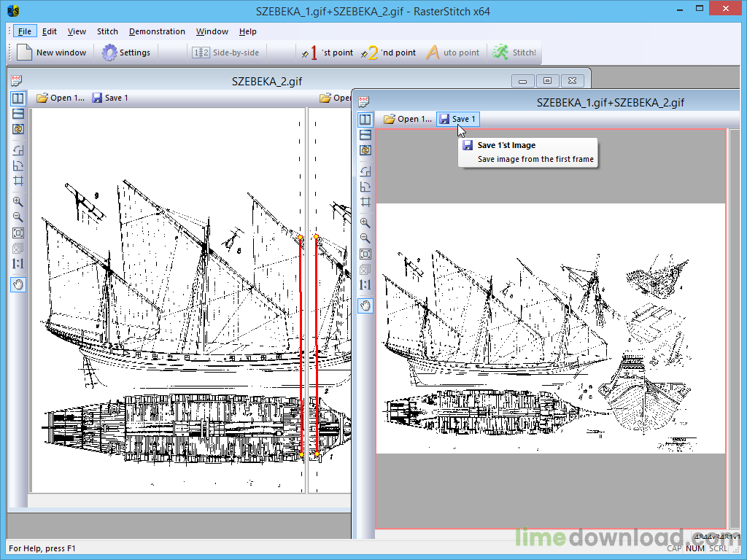
Task: Open Settings from the main toolbar
Action: click(126, 52)
